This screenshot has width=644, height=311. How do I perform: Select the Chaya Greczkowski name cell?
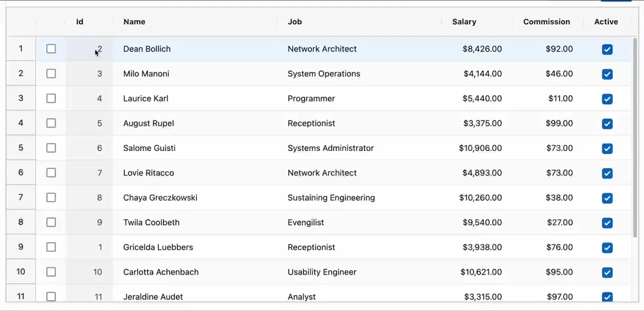pyautogui.click(x=160, y=198)
